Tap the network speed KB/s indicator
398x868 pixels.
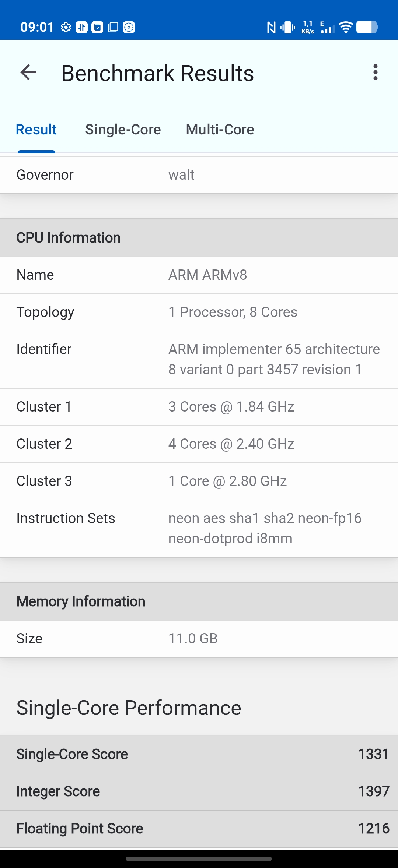coord(308,27)
